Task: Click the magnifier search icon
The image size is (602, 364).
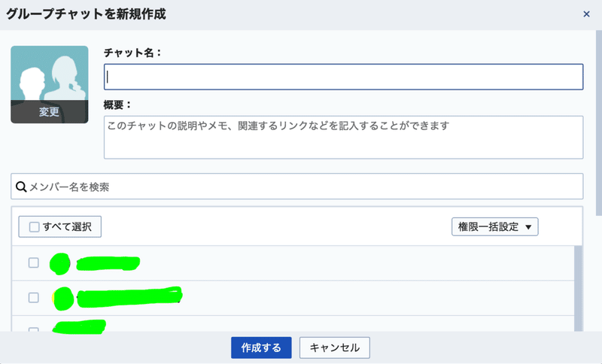Action: pyautogui.click(x=21, y=187)
